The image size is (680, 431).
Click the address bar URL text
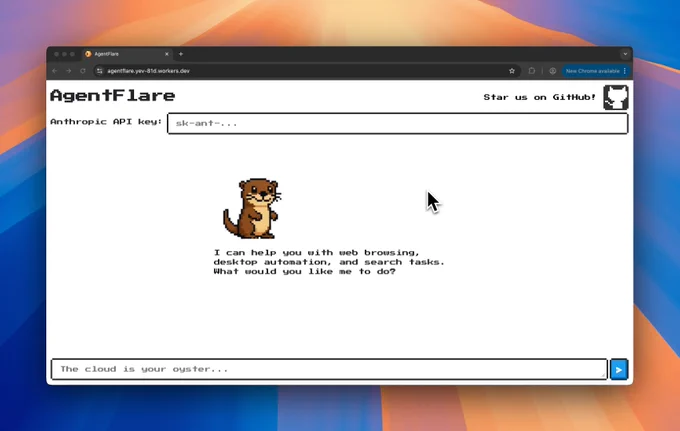pos(148,71)
